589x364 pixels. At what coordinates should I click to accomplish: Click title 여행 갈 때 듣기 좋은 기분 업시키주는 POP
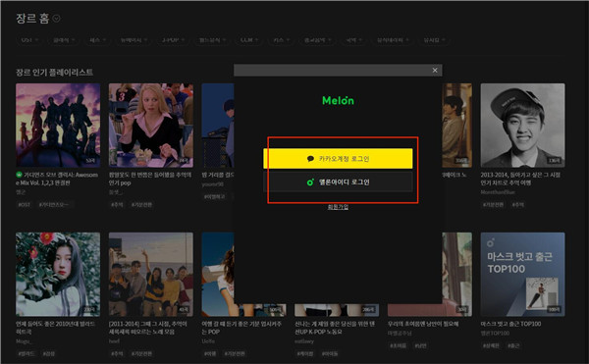[x=241, y=328]
